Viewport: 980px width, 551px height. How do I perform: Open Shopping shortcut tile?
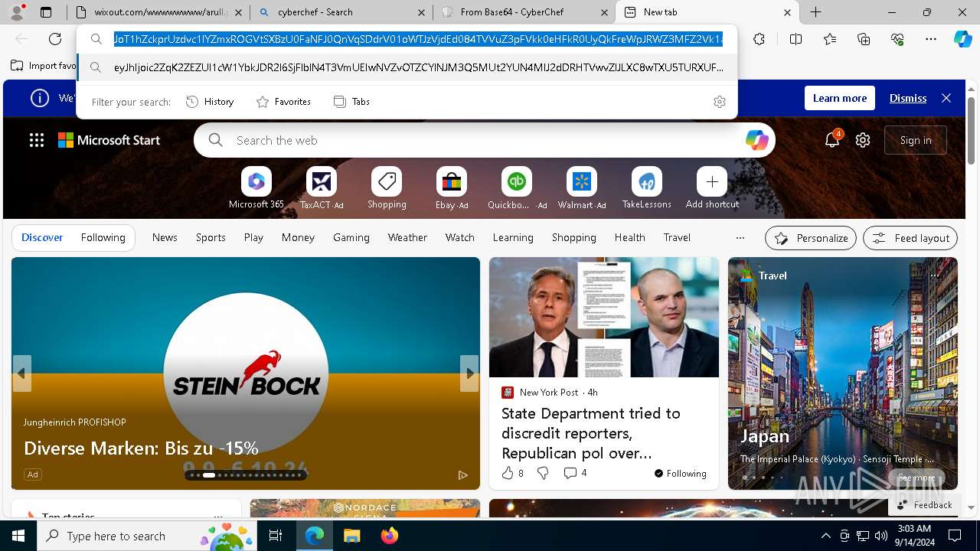pyautogui.click(x=387, y=188)
